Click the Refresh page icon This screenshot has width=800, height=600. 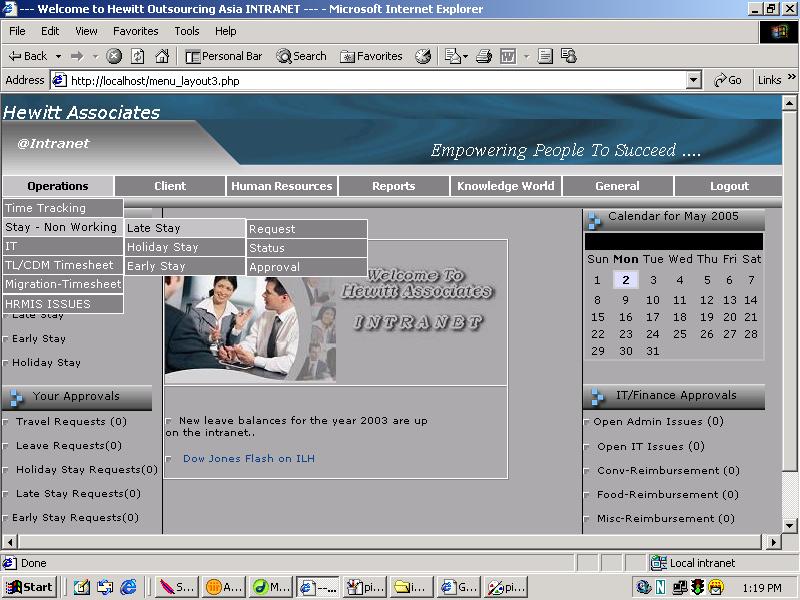138,56
